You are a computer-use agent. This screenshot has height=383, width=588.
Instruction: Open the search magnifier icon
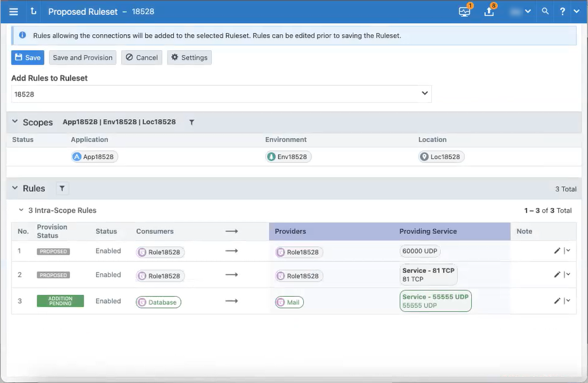(546, 11)
